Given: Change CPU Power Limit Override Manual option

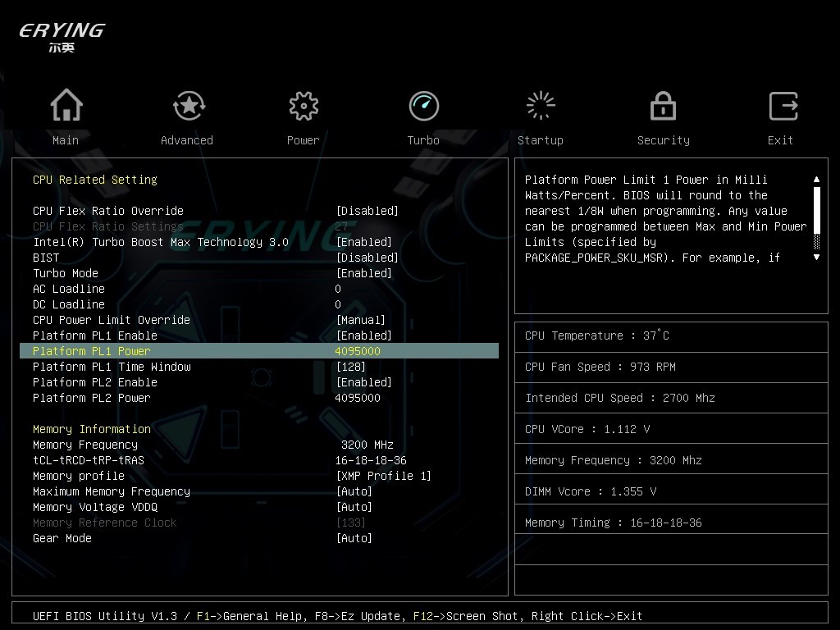Looking at the screenshot, I should tap(360, 320).
